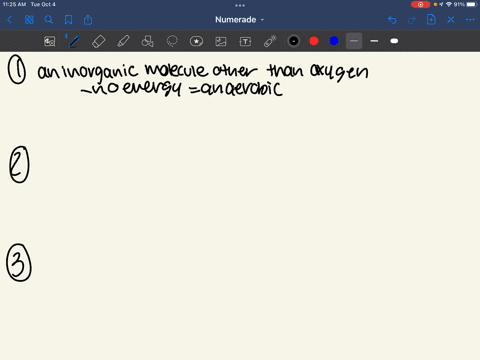Choose the black pen color
The width and height of the screenshot is (480, 360).
294,41
